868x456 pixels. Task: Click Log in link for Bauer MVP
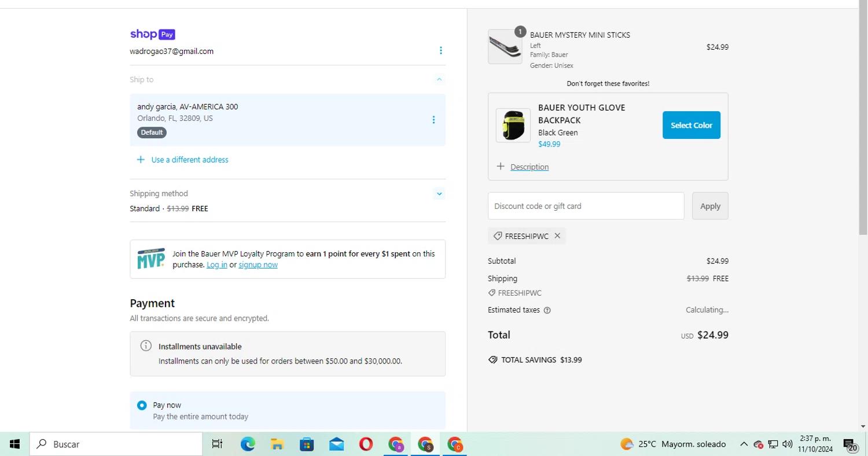coord(216,265)
